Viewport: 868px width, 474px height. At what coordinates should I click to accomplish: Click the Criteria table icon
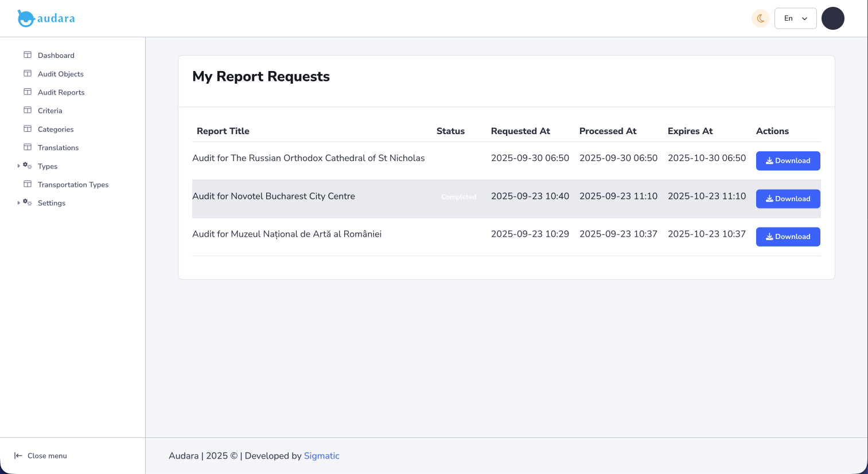[x=28, y=110]
